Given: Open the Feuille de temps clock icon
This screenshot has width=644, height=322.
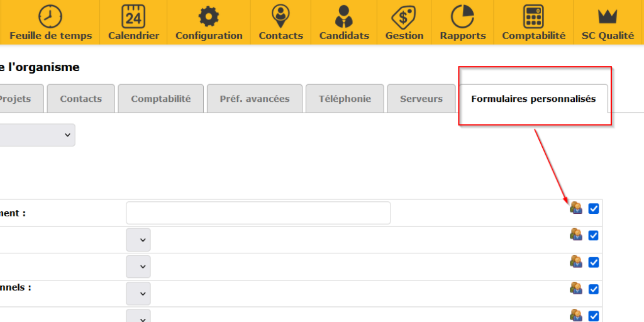Looking at the screenshot, I should pos(50,16).
